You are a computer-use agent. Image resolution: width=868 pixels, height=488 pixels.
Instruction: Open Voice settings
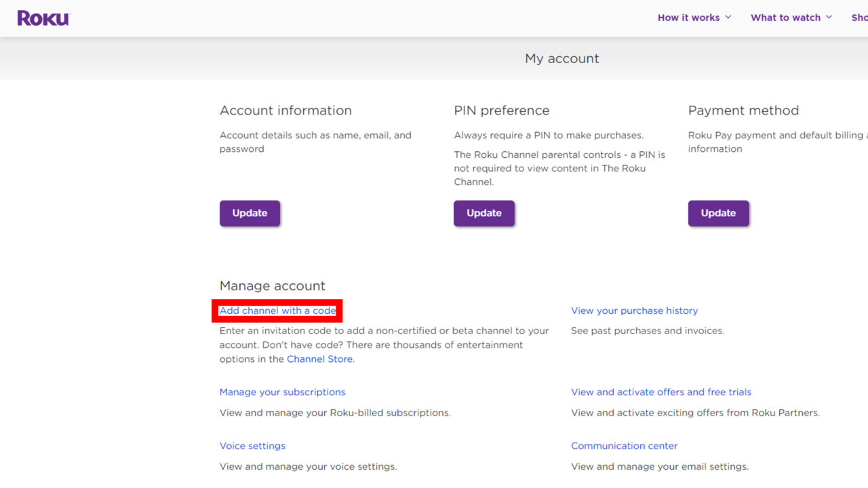coord(252,445)
